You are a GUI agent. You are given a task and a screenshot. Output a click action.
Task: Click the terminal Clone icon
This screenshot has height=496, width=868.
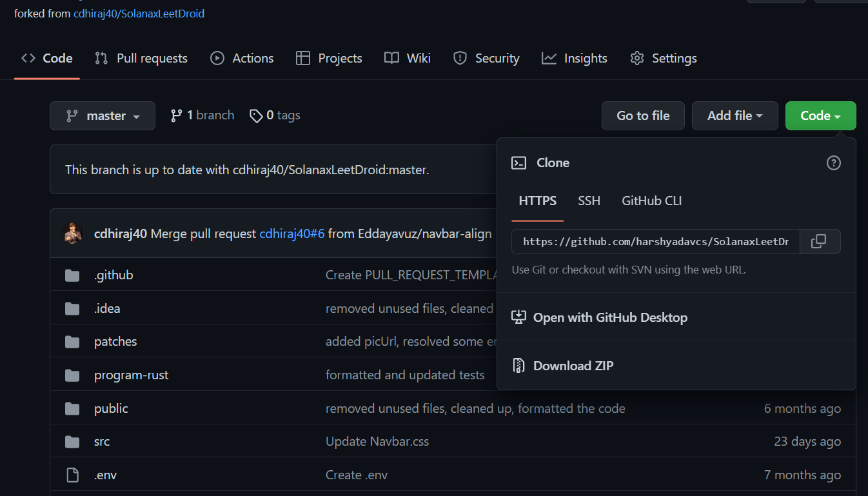coord(518,163)
